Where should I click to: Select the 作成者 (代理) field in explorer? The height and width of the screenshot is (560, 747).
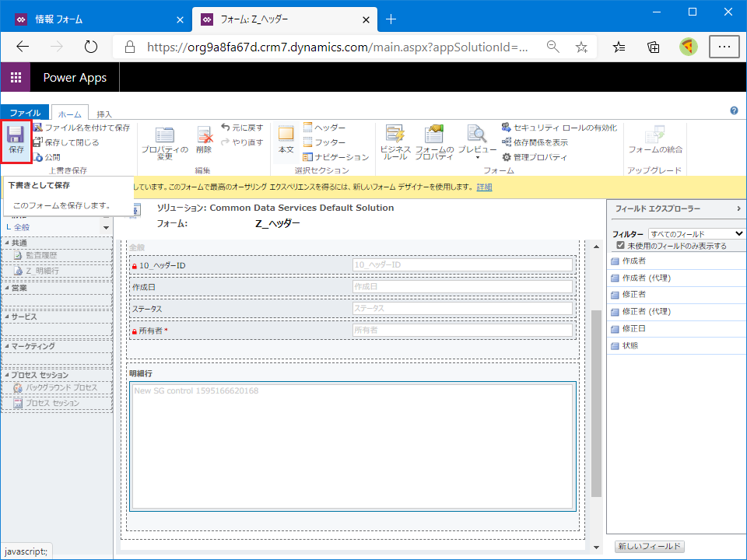(x=676, y=278)
